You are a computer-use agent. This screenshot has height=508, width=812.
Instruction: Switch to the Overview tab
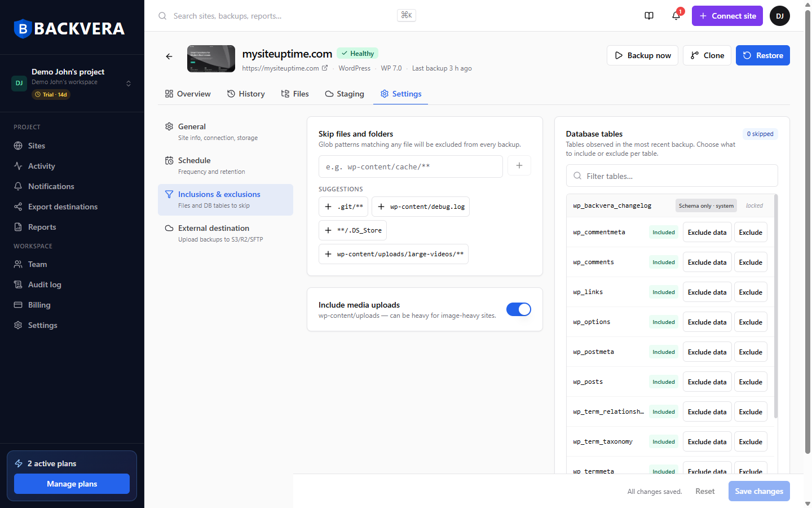pos(188,94)
